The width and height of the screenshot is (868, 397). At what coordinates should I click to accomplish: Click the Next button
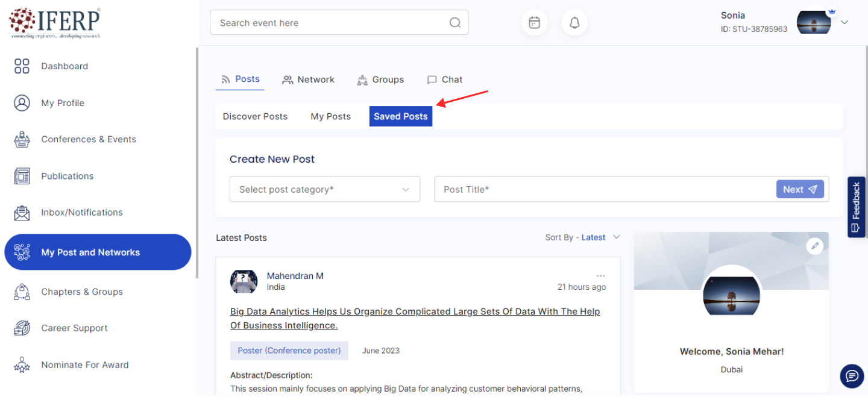click(799, 189)
